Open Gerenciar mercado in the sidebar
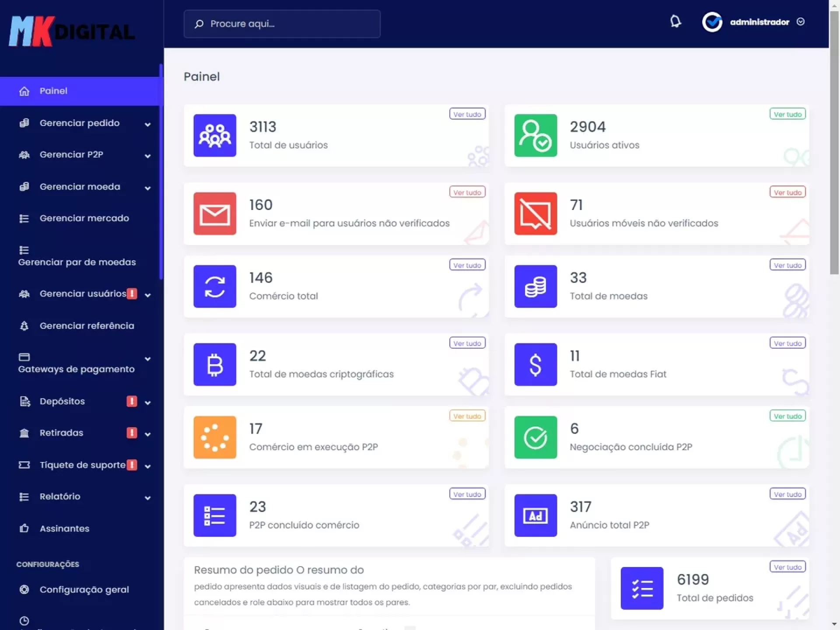The height and width of the screenshot is (630, 840). tap(84, 218)
